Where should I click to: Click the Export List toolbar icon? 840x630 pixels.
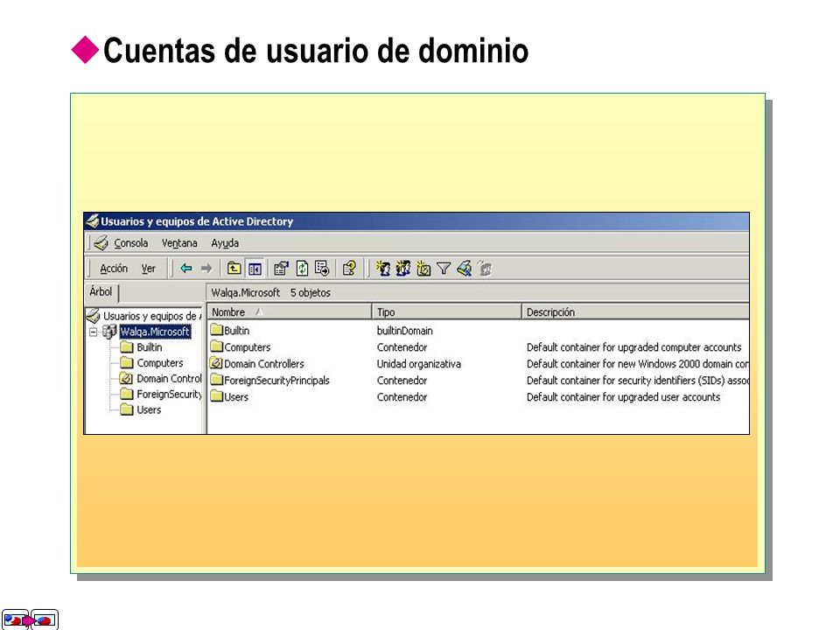[322, 269]
